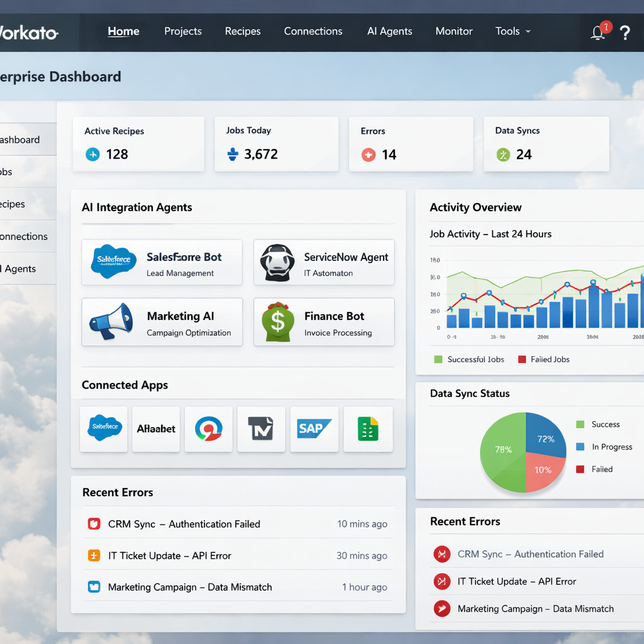
Task: Click the blue Marketing Campaign error icon
Action: (x=94, y=587)
